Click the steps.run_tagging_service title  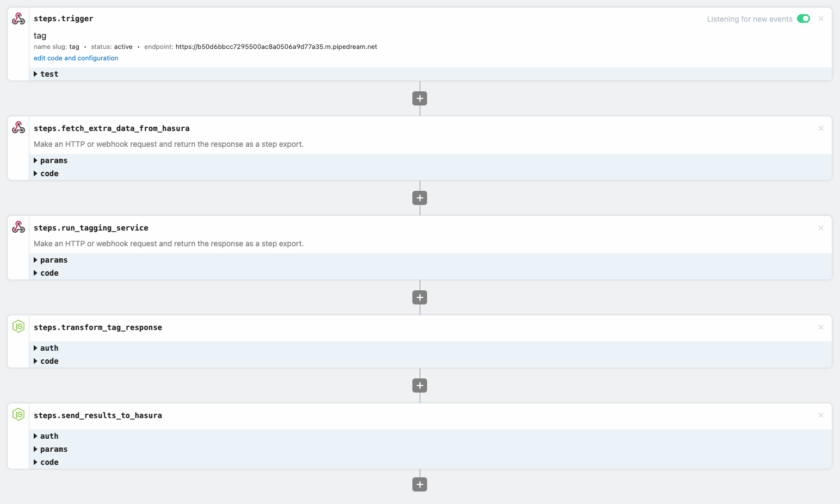pyautogui.click(x=91, y=228)
